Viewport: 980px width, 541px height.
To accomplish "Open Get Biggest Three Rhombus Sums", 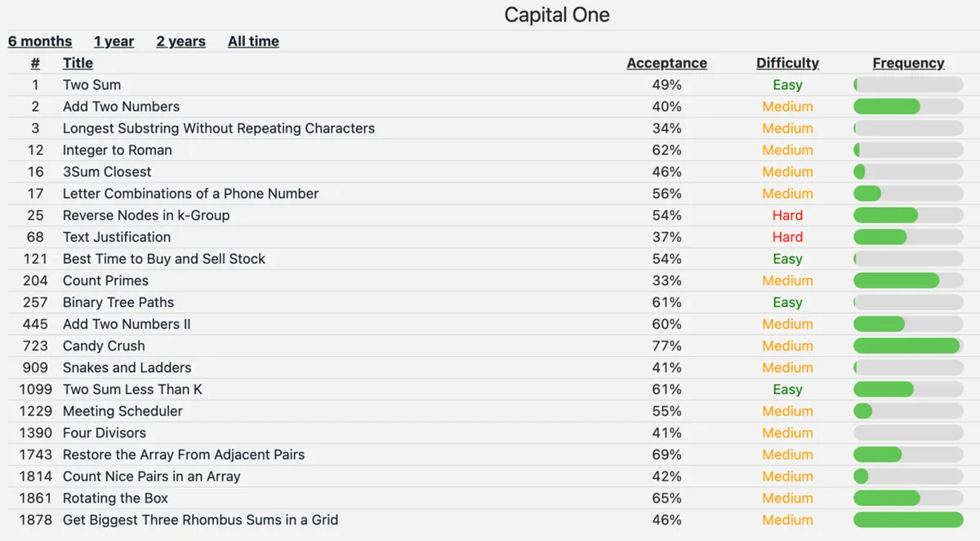I will 200,520.
